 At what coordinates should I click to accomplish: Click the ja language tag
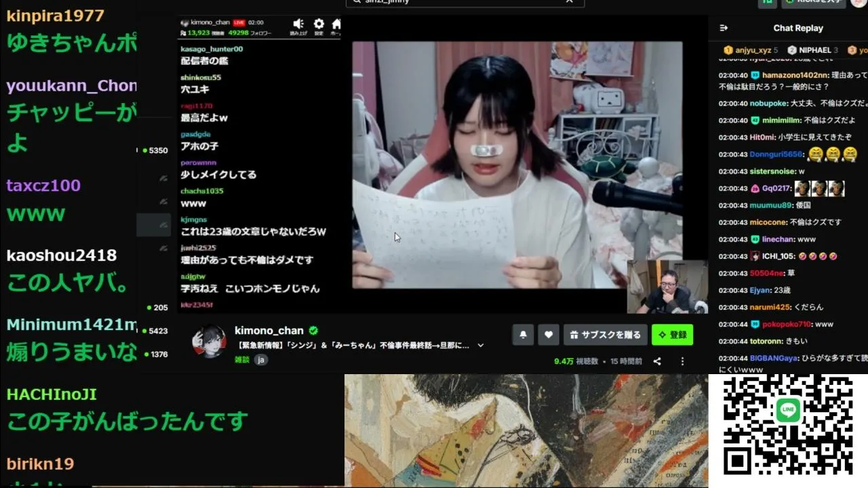pyautogui.click(x=261, y=360)
